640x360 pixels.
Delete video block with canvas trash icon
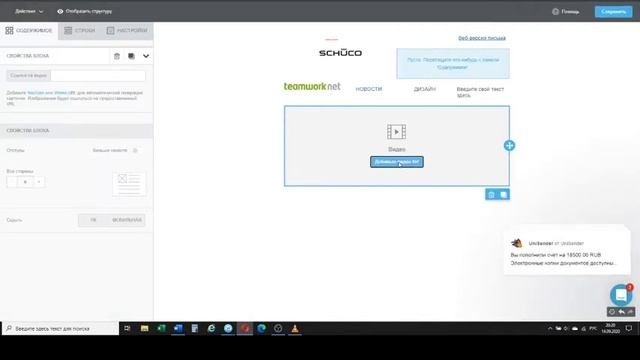tap(491, 195)
